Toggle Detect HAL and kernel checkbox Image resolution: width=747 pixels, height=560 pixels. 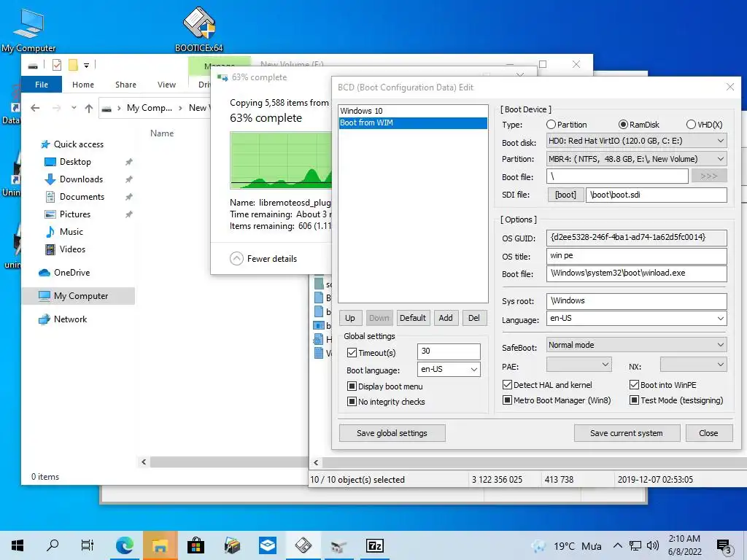pos(508,385)
